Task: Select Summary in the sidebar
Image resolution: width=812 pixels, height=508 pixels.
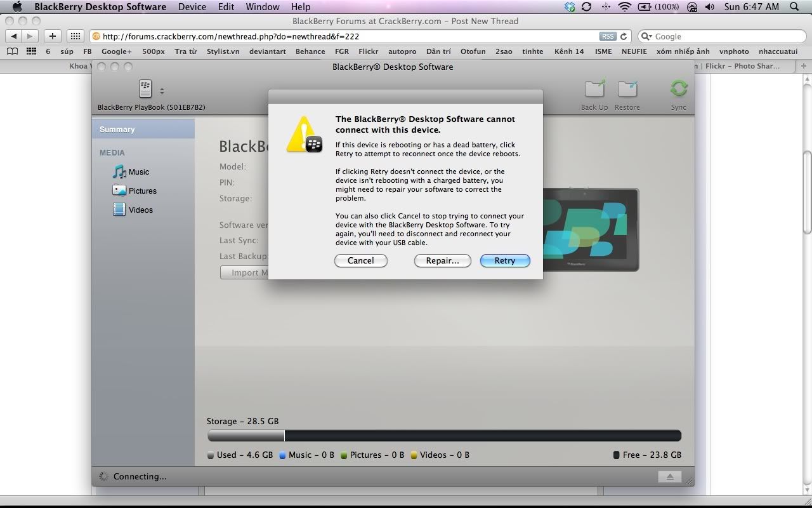Action: [x=143, y=129]
